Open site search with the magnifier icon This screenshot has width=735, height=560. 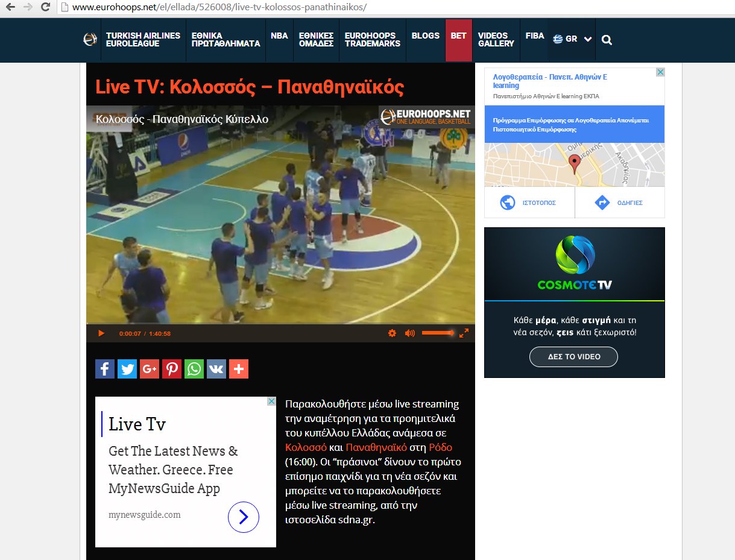coord(607,40)
